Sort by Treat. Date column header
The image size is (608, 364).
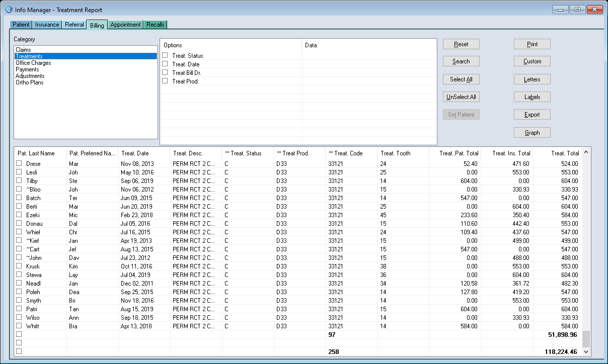[x=135, y=153]
